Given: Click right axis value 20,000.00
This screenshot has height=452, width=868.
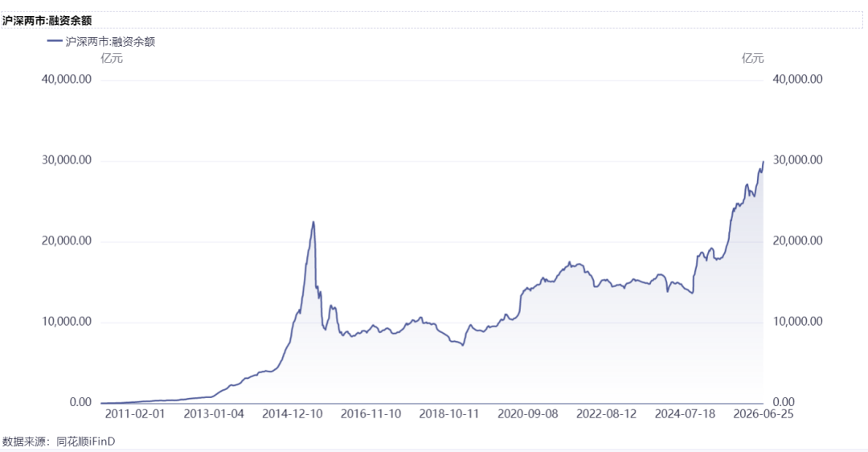Looking at the screenshot, I should pyautogui.click(x=797, y=241).
